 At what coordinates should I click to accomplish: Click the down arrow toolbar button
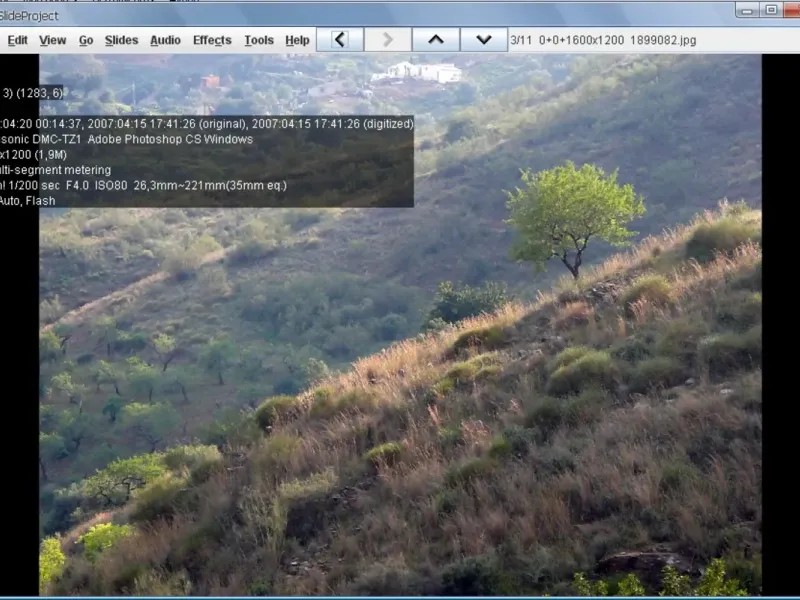click(484, 39)
